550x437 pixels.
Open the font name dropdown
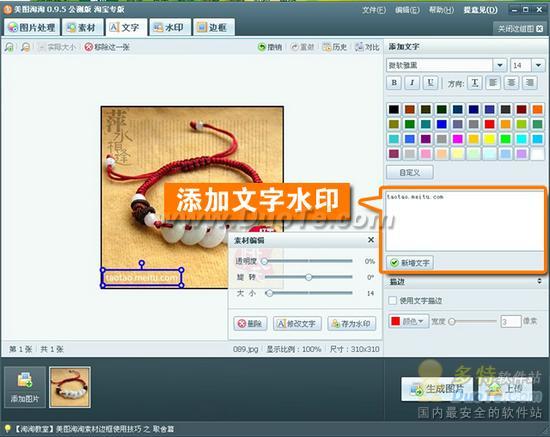coord(499,65)
